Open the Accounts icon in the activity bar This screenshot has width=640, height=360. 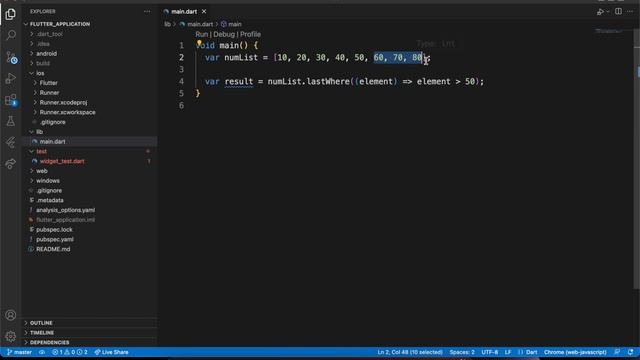point(11,315)
